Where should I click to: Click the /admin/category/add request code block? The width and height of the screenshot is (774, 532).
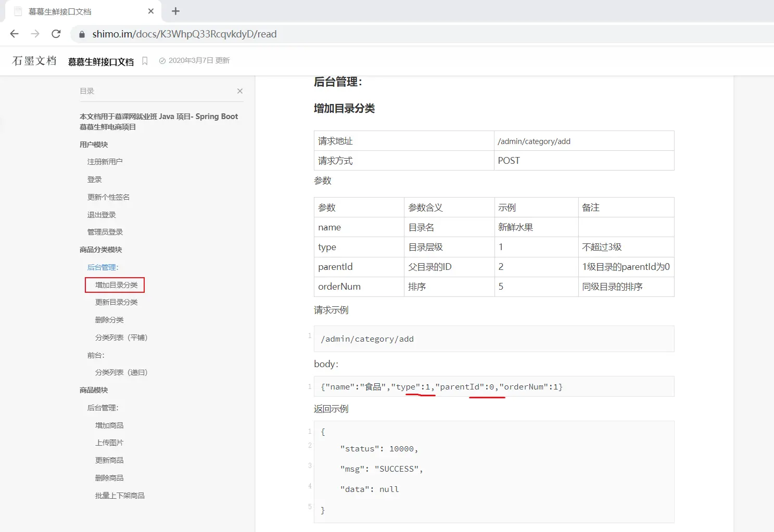(x=493, y=339)
